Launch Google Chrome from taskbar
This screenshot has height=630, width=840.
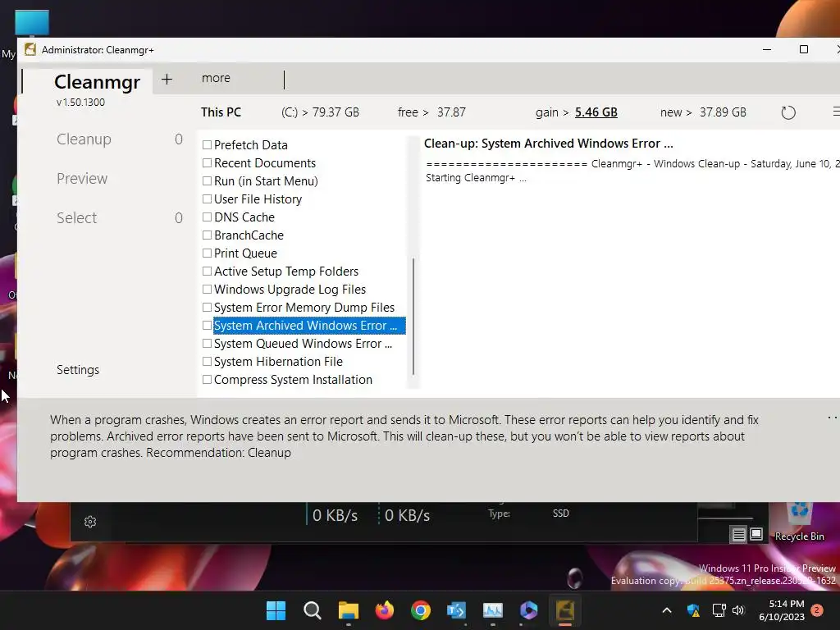click(421, 610)
